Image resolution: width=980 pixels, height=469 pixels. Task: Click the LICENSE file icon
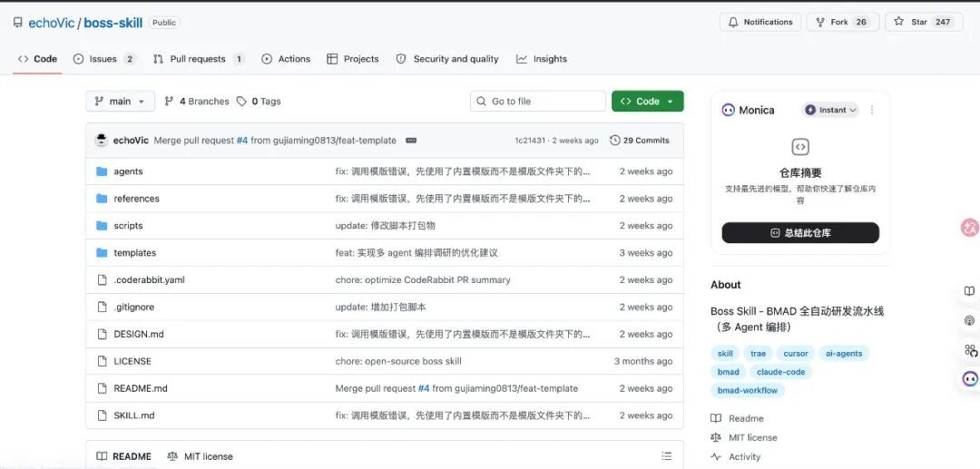click(x=102, y=361)
